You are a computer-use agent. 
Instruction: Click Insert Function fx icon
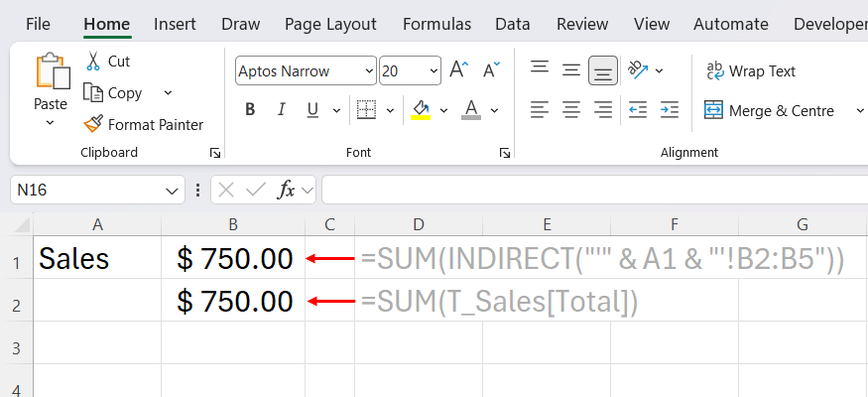click(x=287, y=191)
